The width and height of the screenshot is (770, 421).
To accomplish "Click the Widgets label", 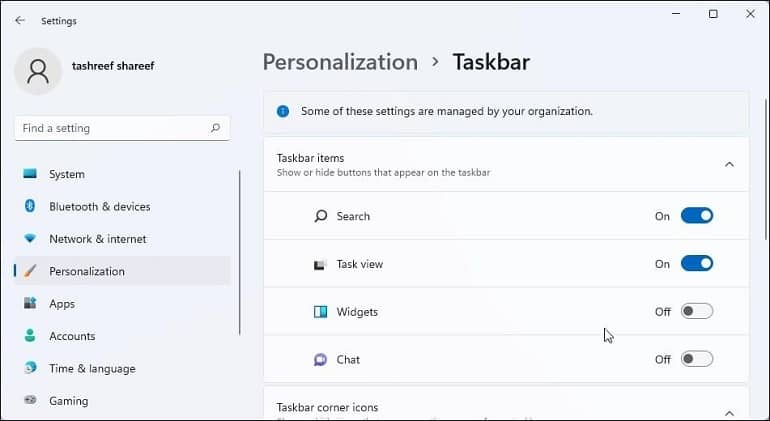I will pos(357,312).
